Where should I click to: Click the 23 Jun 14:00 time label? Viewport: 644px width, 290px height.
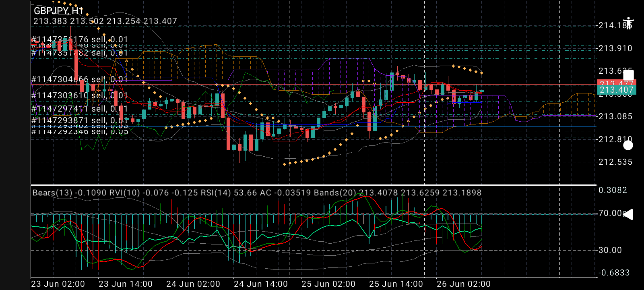tap(126, 284)
